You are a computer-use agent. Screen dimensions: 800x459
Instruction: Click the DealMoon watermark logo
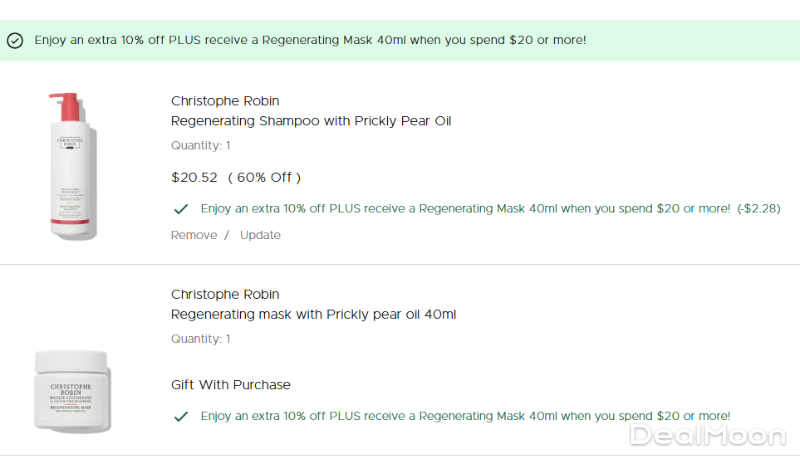[709, 435]
